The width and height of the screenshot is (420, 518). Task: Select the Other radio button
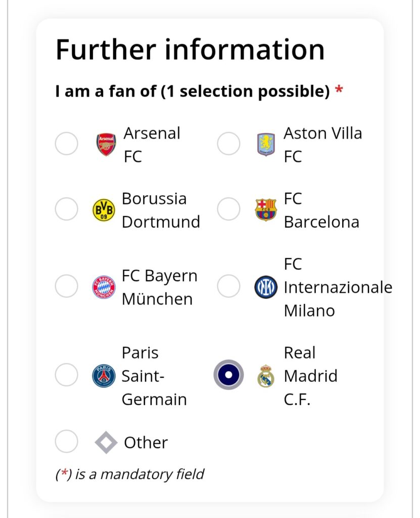(x=66, y=441)
